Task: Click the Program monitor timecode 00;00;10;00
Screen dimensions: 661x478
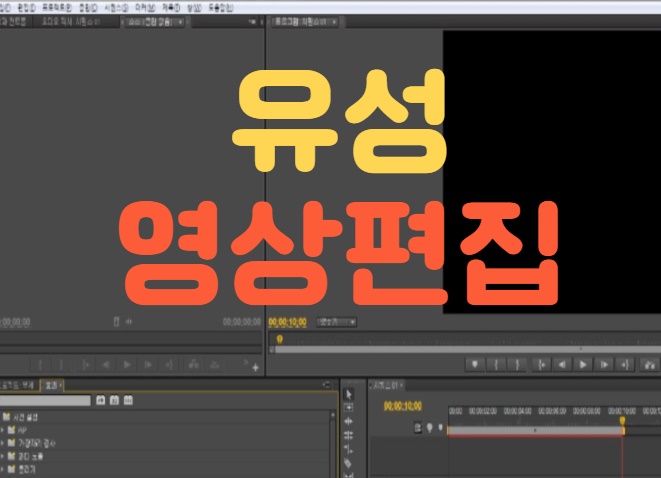Action: [288, 322]
